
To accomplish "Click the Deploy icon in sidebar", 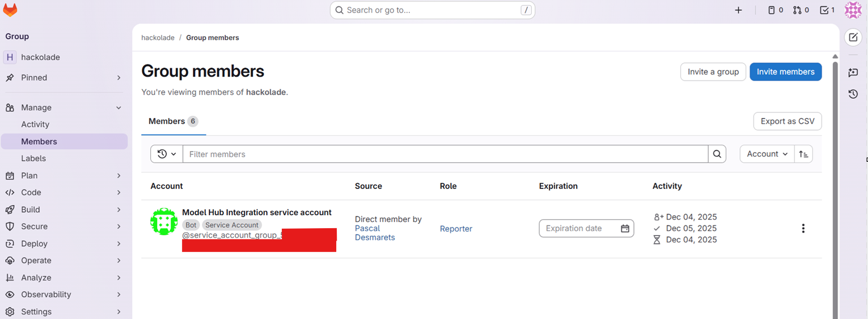I will [x=10, y=244].
